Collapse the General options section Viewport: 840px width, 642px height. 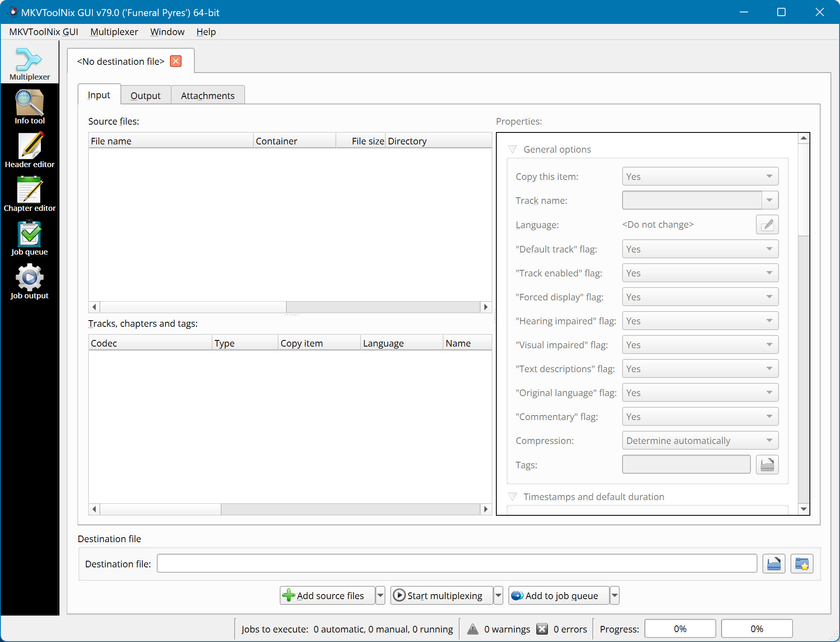(x=512, y=150)
